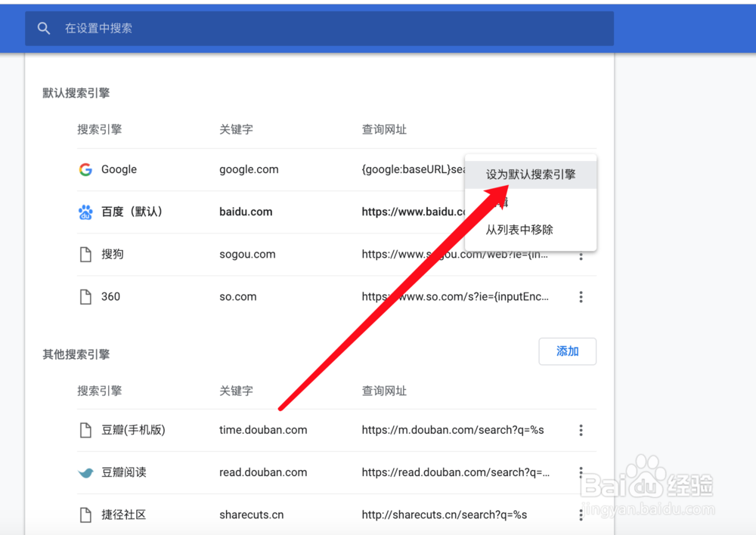Click the read.douban.com search URL
The height and width of the screenshot is (535, 756).
(x=456, y=472)
